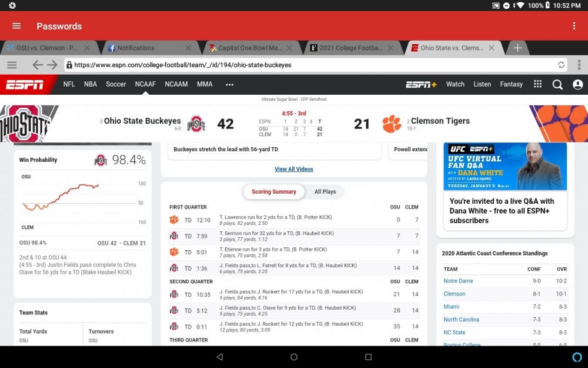The width and height of the screenshot is (588, 368).
Task: Click the Ohio State logo beside score 42
Action: pos(196,124)
